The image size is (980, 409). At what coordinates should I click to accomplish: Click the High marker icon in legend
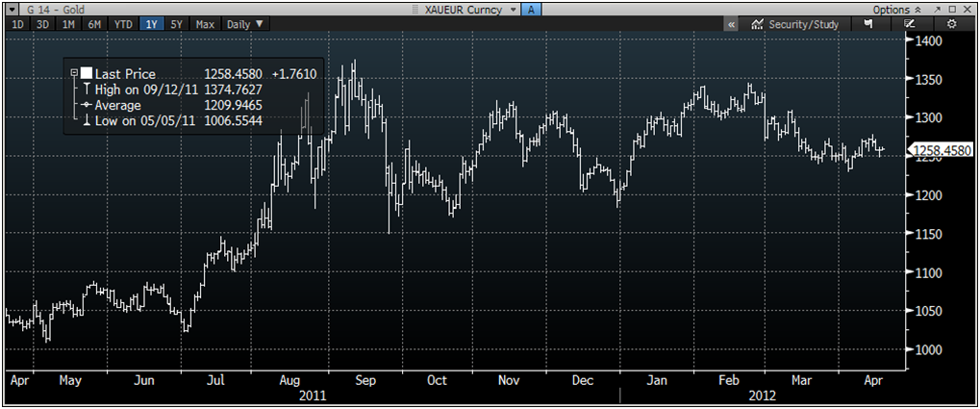coord(87,89)
